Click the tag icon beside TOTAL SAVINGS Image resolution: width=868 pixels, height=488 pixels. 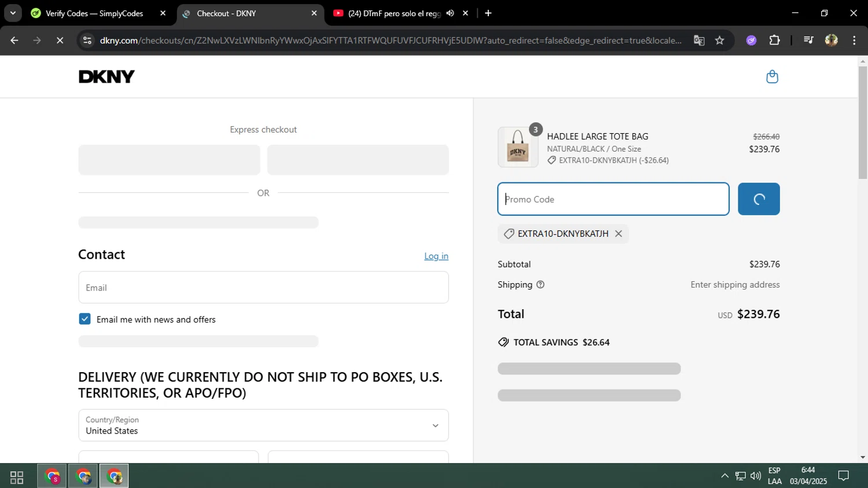503,343
